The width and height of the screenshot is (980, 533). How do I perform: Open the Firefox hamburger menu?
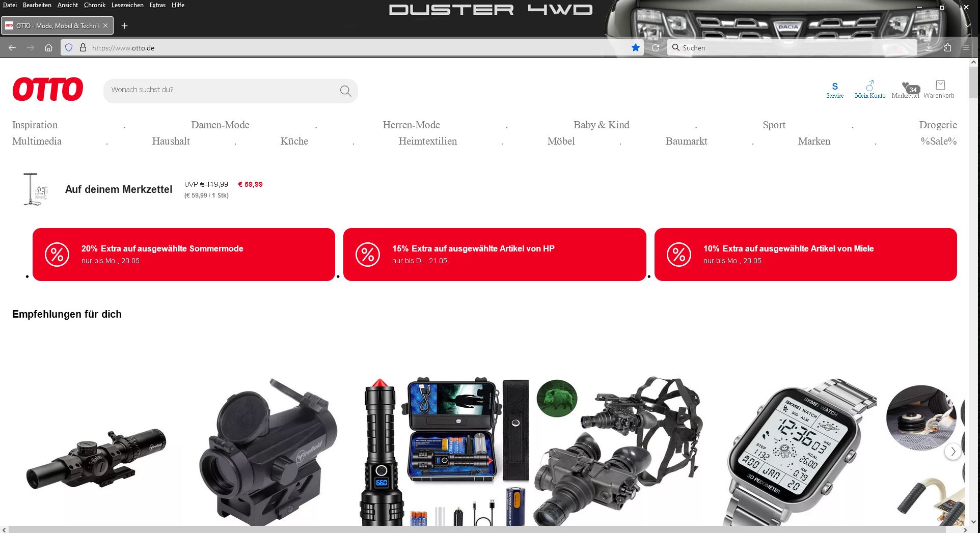pyautogui.click(x=966, y=47)
